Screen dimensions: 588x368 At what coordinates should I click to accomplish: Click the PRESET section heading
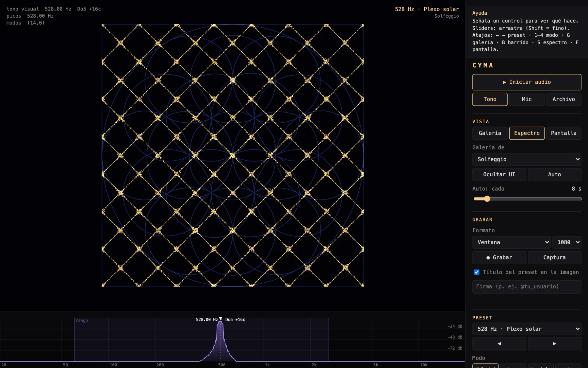482,318
